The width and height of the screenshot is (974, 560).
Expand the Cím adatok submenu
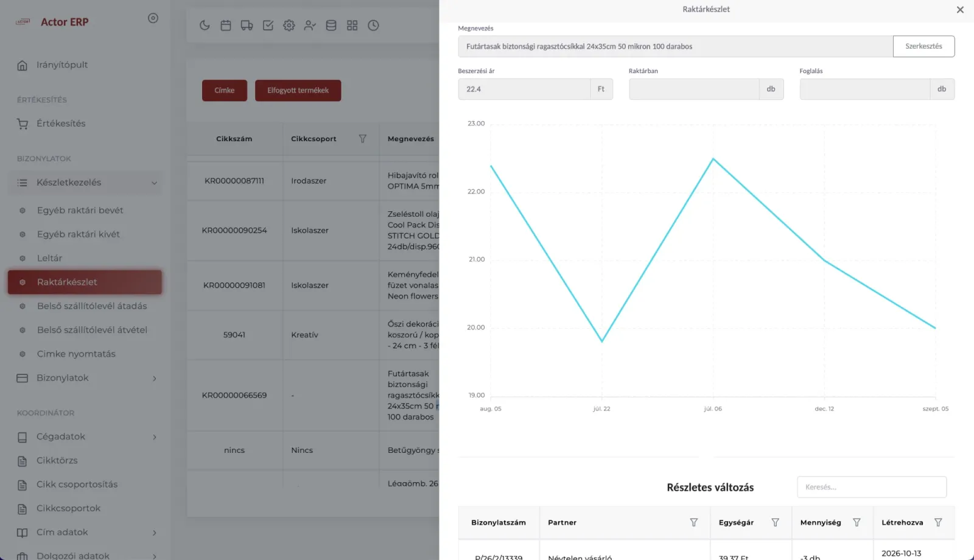(x=85, y=533)
